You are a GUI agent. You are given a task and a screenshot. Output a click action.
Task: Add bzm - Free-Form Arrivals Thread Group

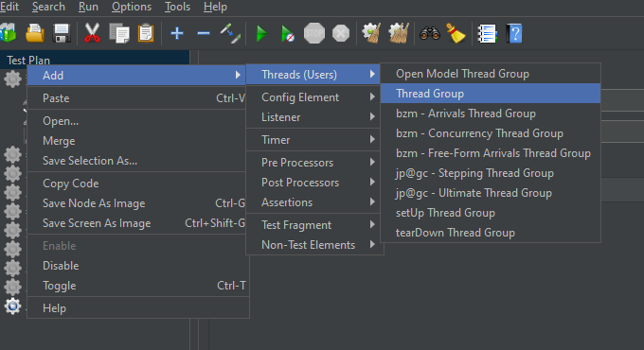coord(491,153)
